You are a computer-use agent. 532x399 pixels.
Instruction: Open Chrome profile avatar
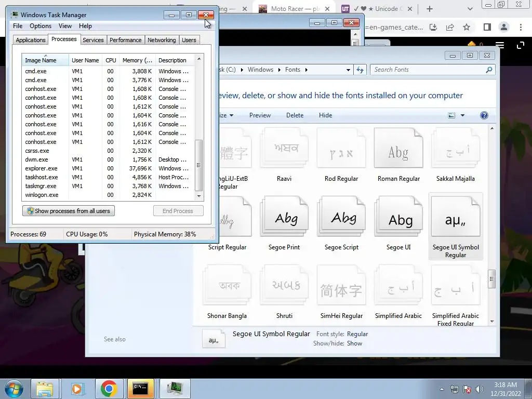(504, 27)
